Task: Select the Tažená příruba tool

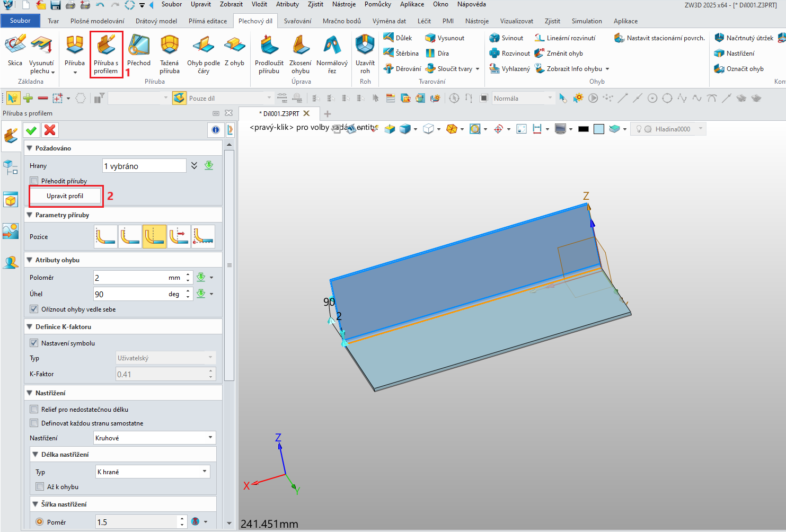Action: (x=170, y=55)
